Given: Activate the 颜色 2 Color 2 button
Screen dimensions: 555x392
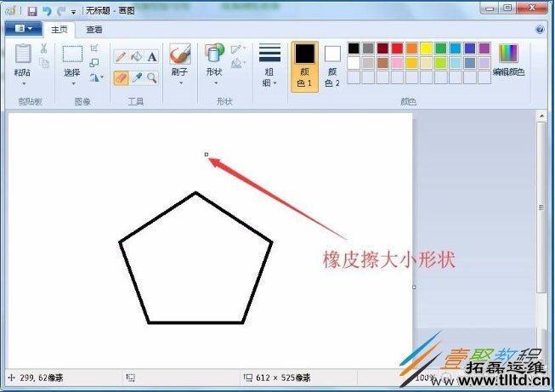Looking at the screenshot, I should point(332,66).
